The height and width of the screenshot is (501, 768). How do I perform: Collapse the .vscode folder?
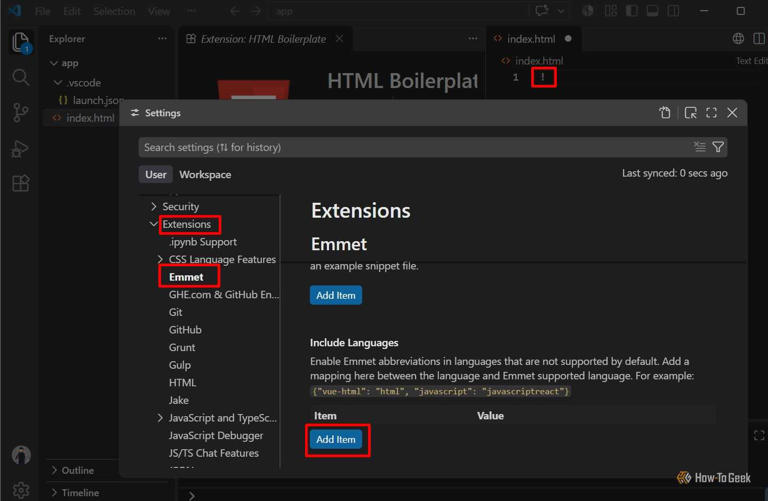pos(58,83)
